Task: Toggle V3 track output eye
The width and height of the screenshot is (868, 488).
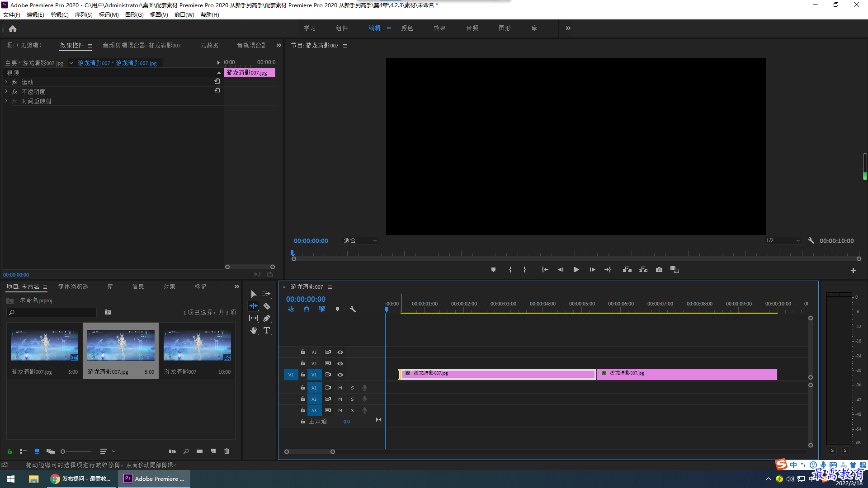Action: coord(340,352)
